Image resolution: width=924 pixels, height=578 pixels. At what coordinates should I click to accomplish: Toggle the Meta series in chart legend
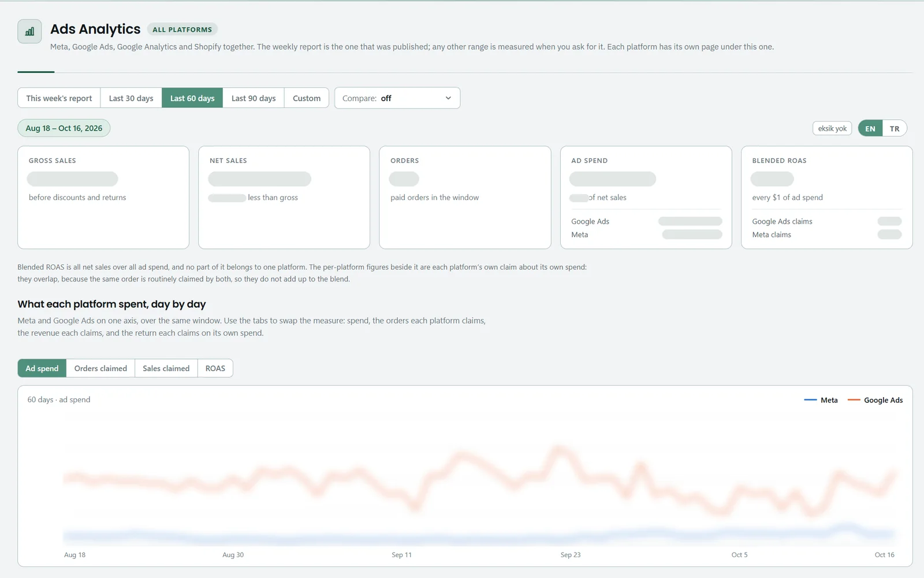(x=821, y=400)
